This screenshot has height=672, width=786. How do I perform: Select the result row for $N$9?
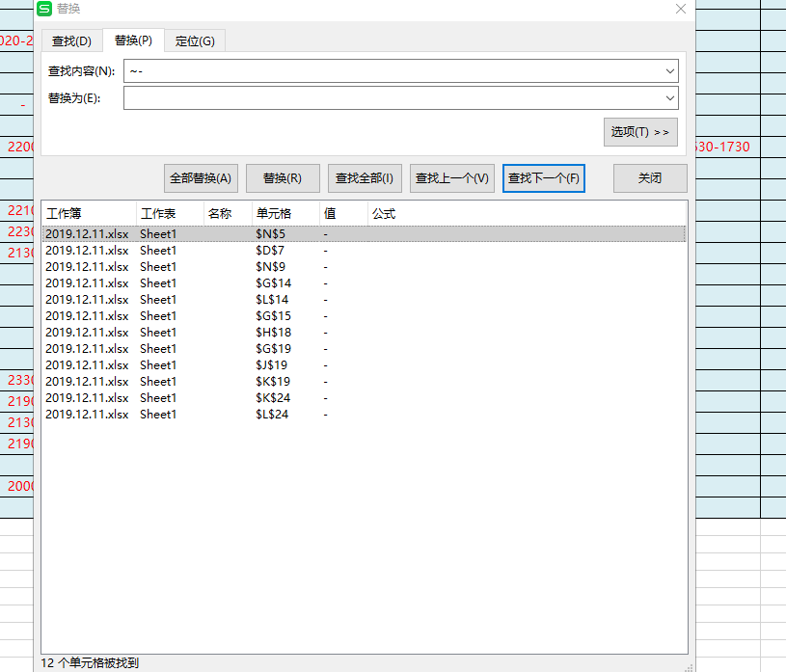tap(365, 267)
